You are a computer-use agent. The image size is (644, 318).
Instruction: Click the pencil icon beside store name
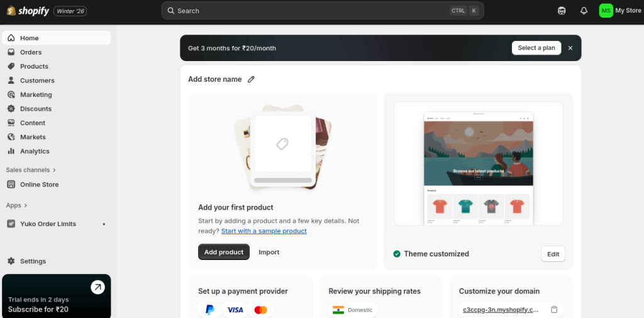[252, 79]
